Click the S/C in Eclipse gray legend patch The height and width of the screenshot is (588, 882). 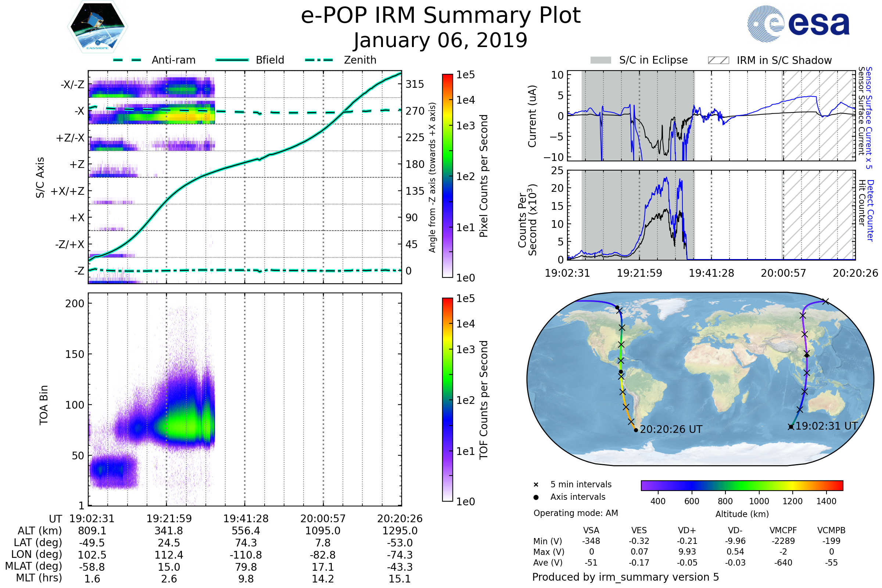pos(601,60)
